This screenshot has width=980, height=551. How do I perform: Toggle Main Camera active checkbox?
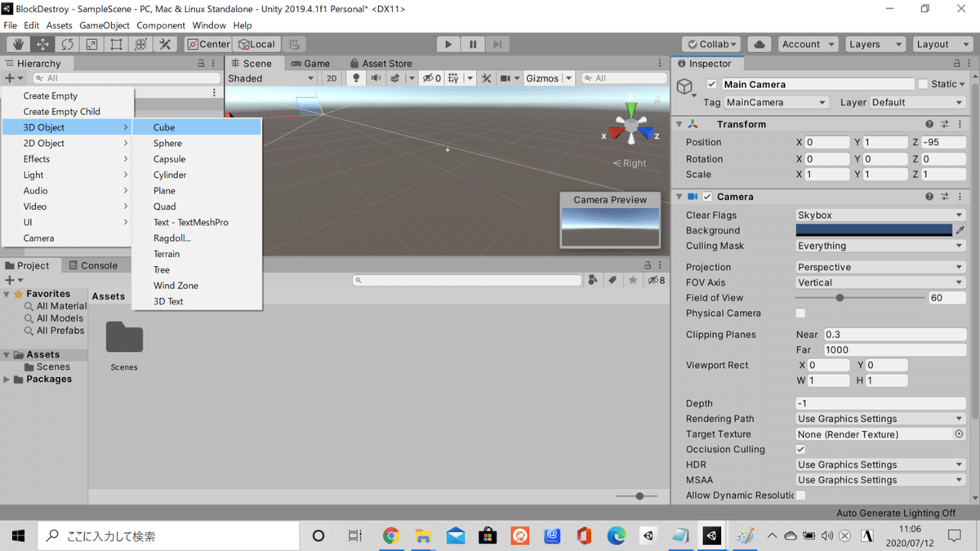(712, 84)
